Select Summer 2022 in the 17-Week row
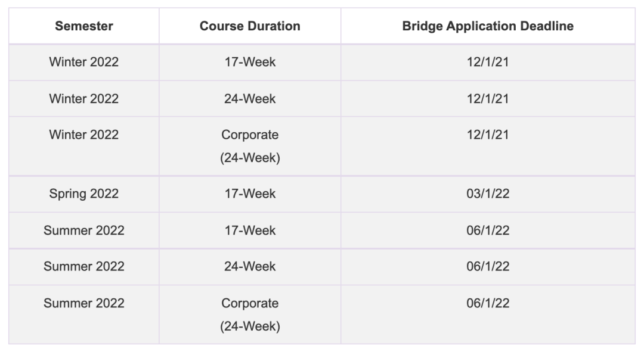Screen dimensions: 644x349 pos(84,230)
